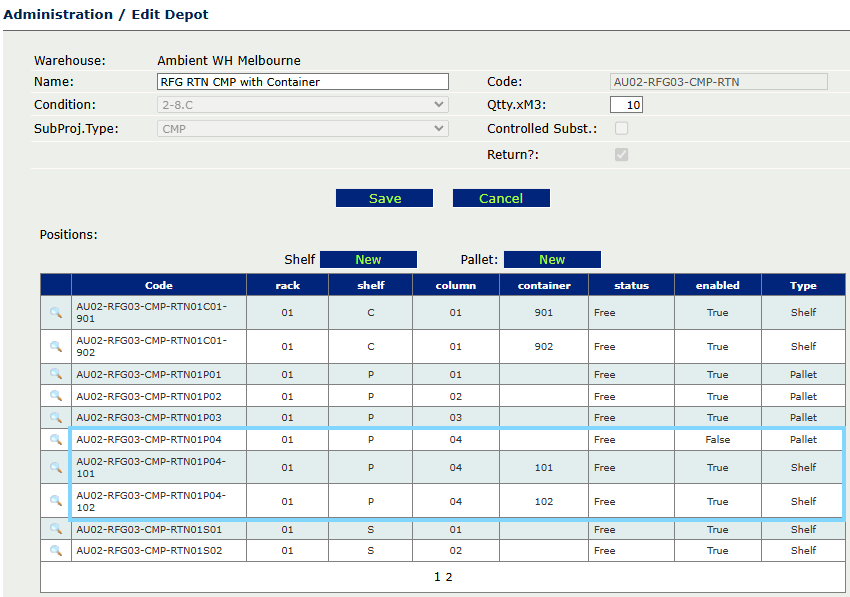The width and height of the screenshot is (850, 597).
Task: Open disabled pallet AU02-RFG03-CMP-RTN01P04 magnifier icon
Action: (x=56, y=440)
